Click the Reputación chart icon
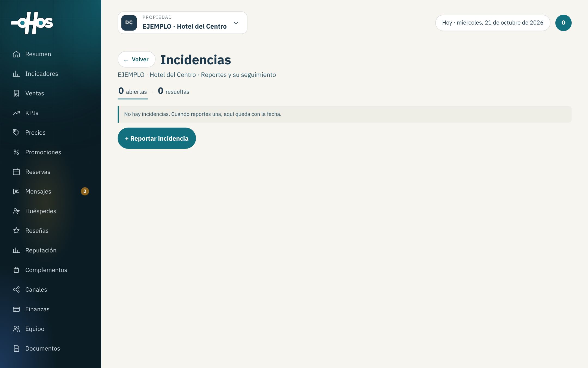588x368 pixels. pyautogui.click(x=16, y=250)
